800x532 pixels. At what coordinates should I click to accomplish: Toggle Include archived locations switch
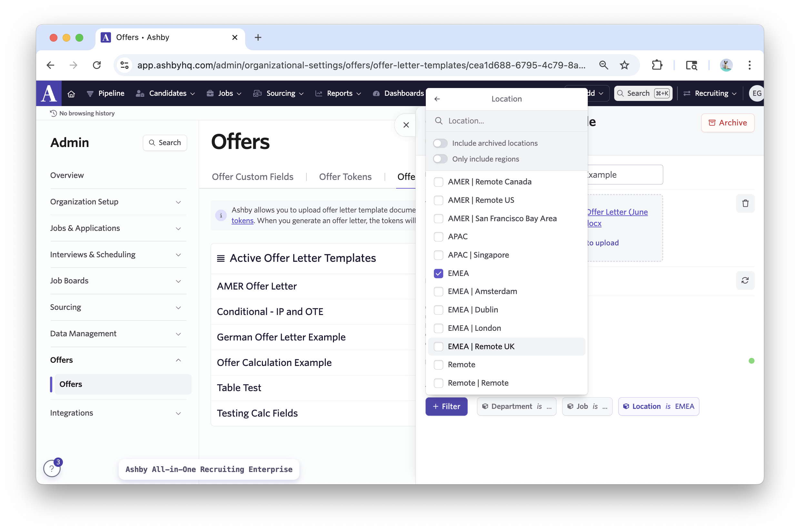[440, 143]
